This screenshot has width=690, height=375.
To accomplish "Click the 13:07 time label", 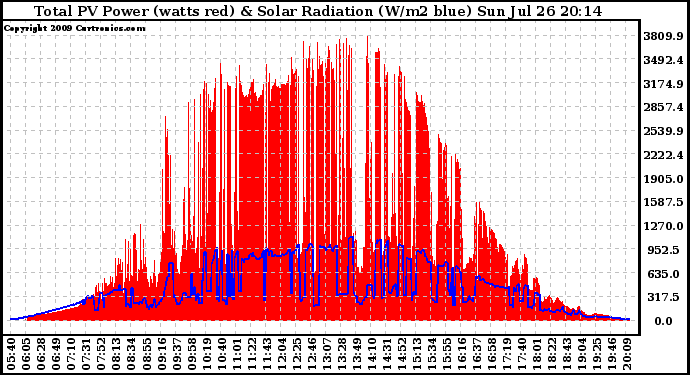I will (x=327, y=354).
